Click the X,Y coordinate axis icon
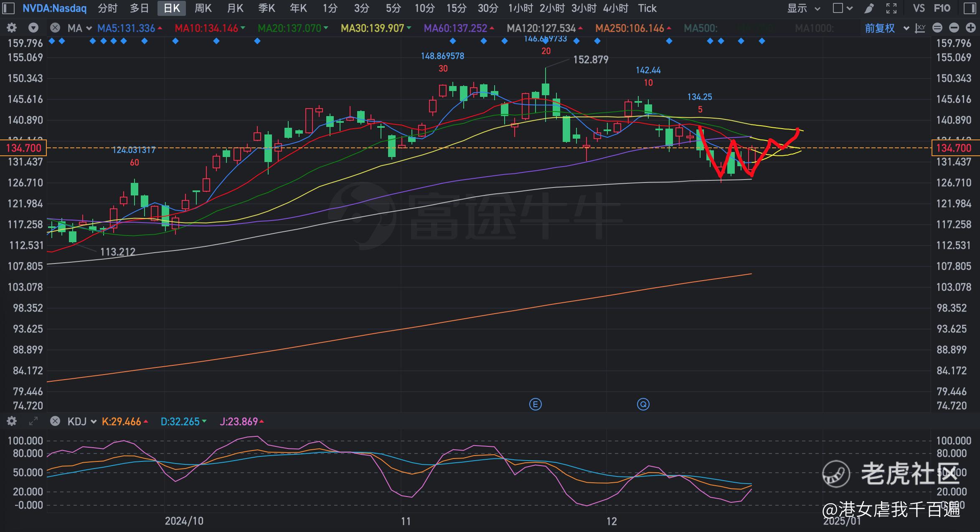The image size is (980, 532). click(x=920, y=28)
